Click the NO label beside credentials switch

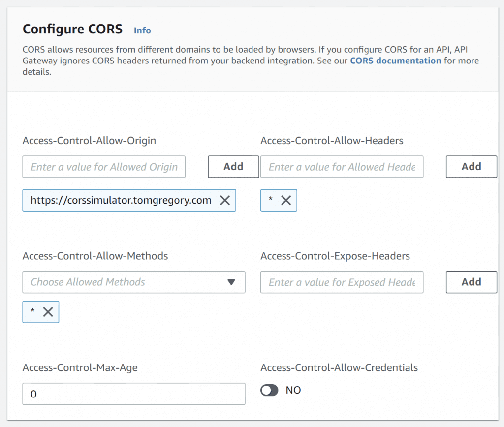(293, 390)
